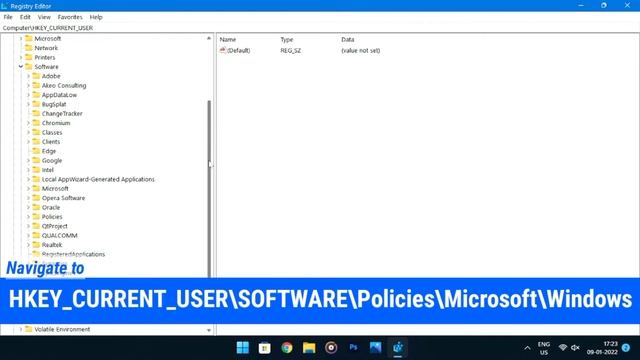Open the Favorites menu
This screenshot has width=640, height=360.
tap(70, 17)
